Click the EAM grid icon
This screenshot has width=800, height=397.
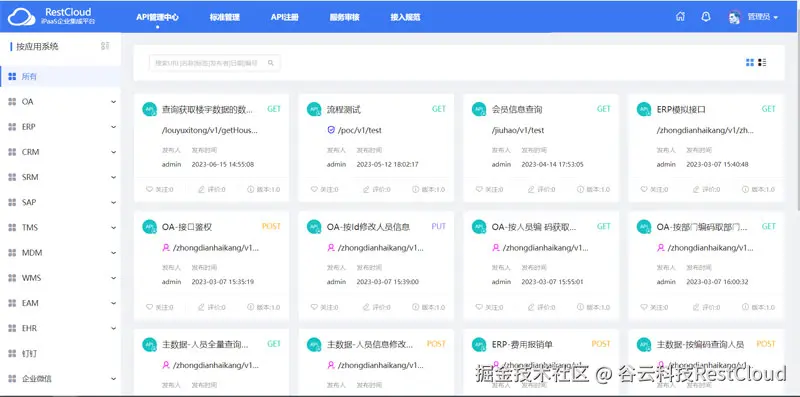click(12, 303)
